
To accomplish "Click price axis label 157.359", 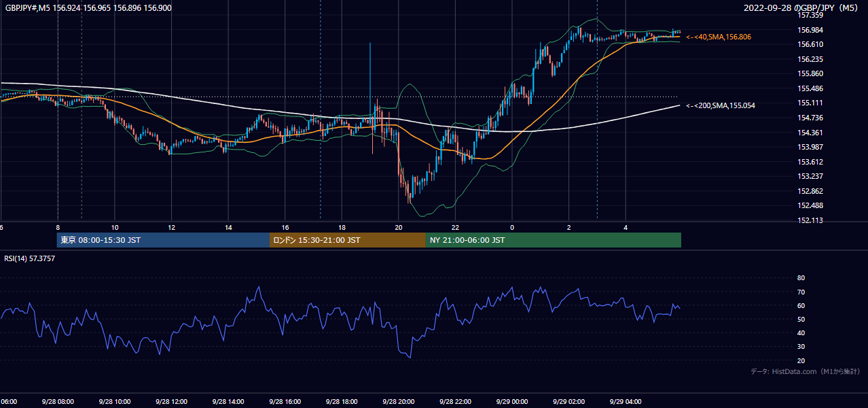I will click(x=811, y=15).
